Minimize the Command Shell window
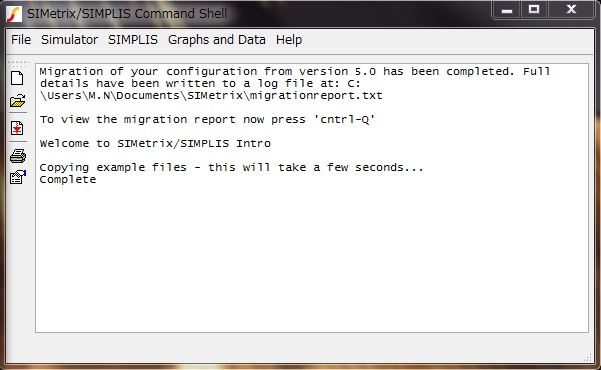Screen dimensions: 601x370 point(507,10)
